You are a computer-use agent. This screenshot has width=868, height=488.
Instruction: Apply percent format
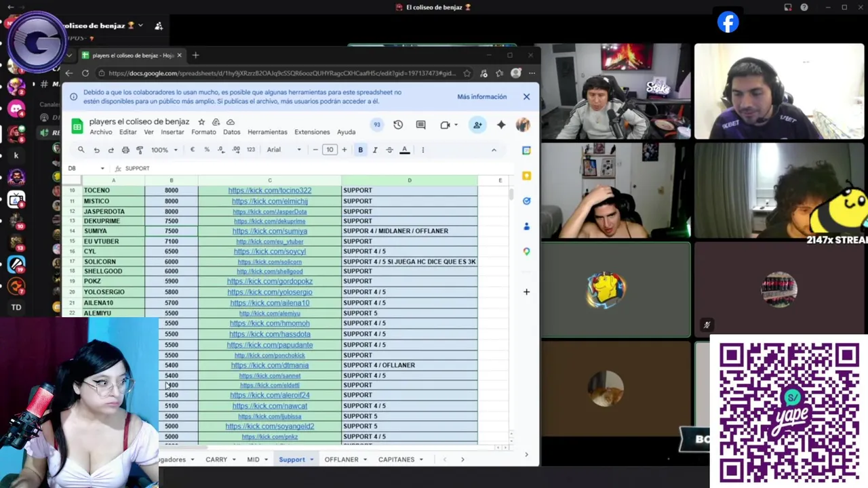[x=207, y=150]
